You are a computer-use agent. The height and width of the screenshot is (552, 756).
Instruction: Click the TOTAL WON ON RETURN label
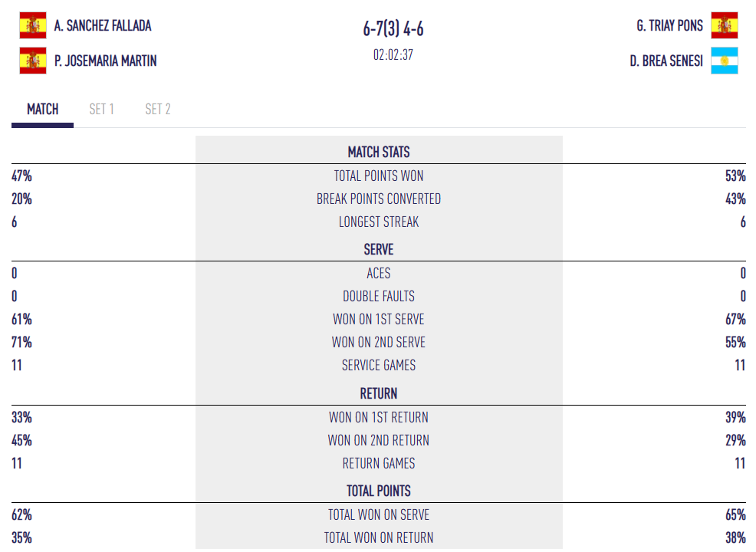coord(379,537)
